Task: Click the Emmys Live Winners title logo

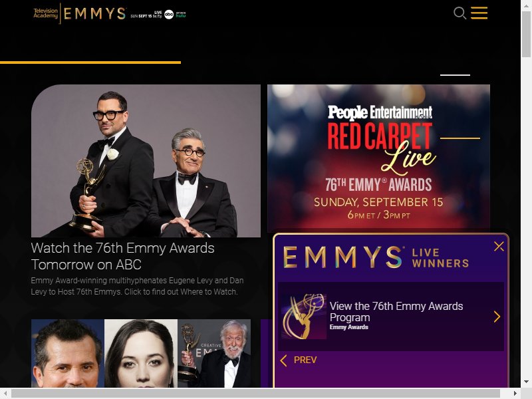Action: click(x=376, y=257)
